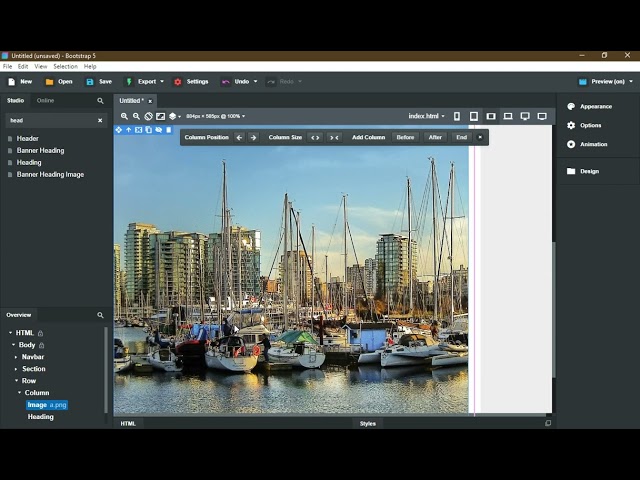Expand the Navbar tree node
Screen dimensions: 640x480
pyautogui.click(x=16, y=357)
